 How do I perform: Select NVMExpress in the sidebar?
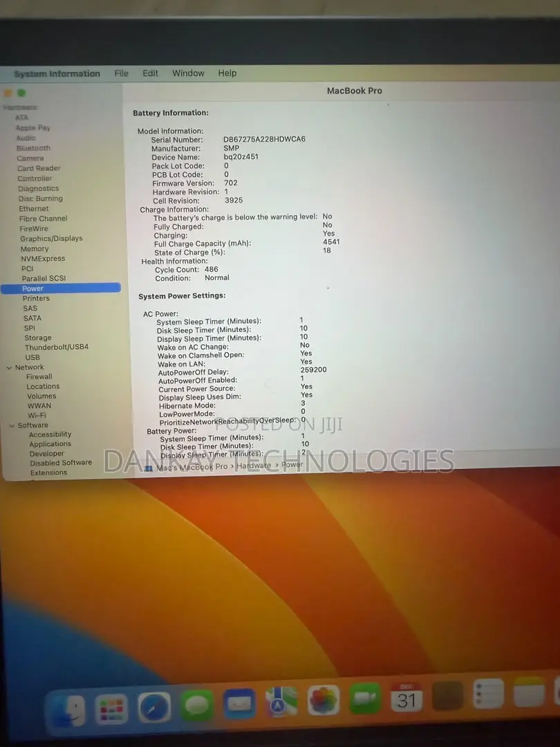(43, 259)
